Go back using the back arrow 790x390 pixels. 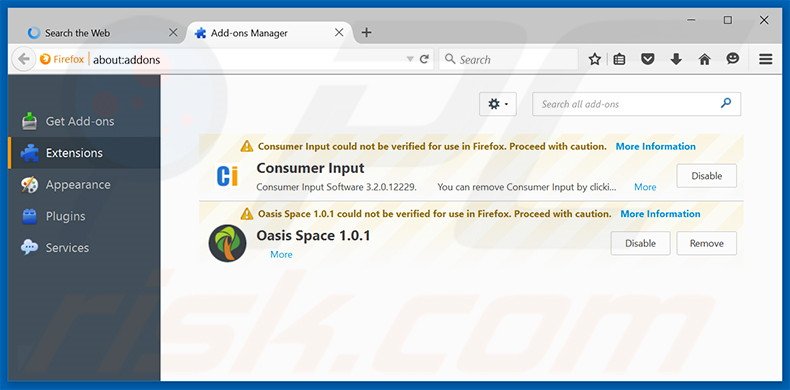point(23,59)
